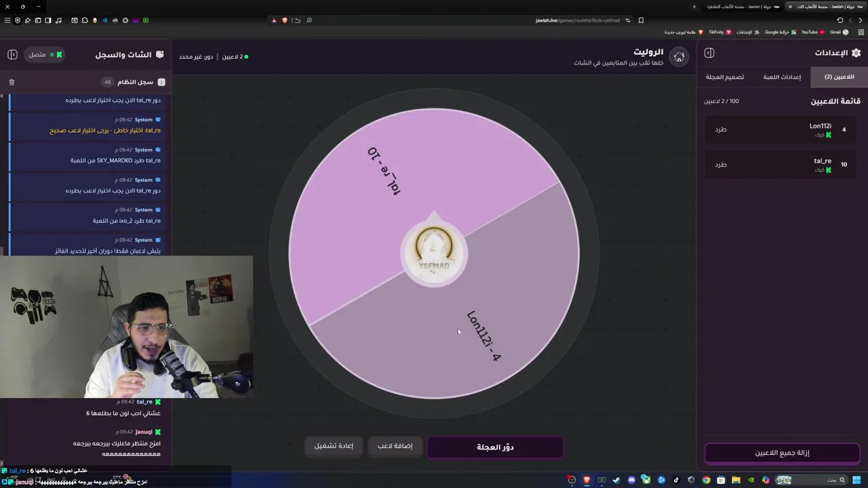Open Brave VPN shield toolbar icon
The image size is (868, 488).
tap(18, 20)
